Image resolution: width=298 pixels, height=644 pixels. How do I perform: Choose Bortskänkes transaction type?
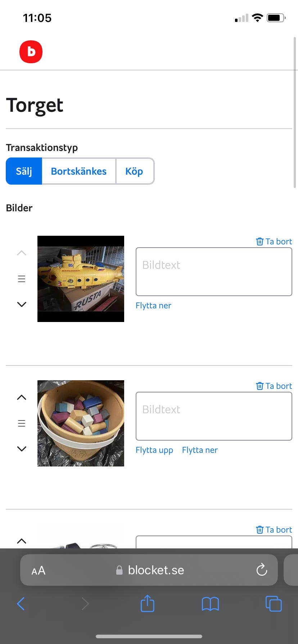point(78,171)
